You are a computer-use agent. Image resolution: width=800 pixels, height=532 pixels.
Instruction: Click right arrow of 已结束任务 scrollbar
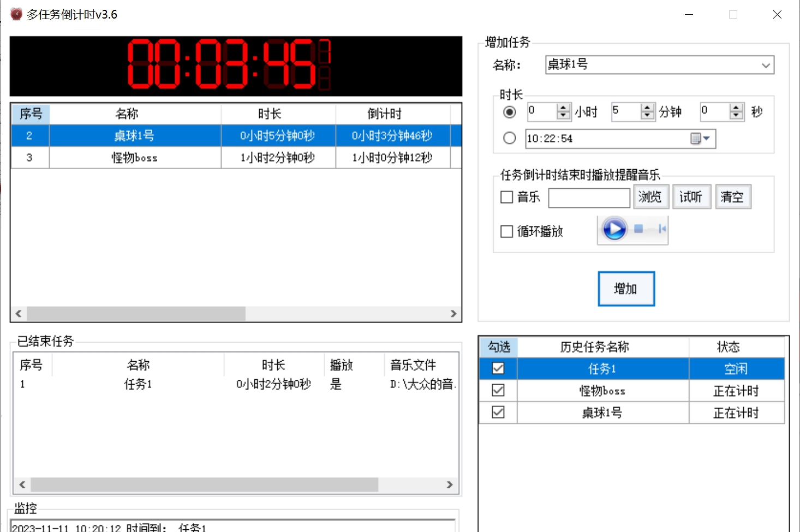pyautogui.click(x=450, y=485)
